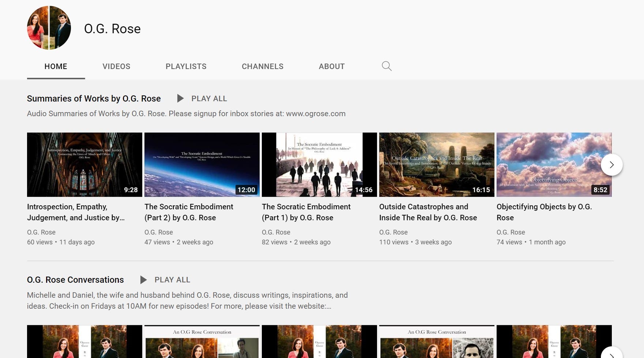Open the PLAYLISTS tab
The image size is (644, 358).
click(186, 66)
